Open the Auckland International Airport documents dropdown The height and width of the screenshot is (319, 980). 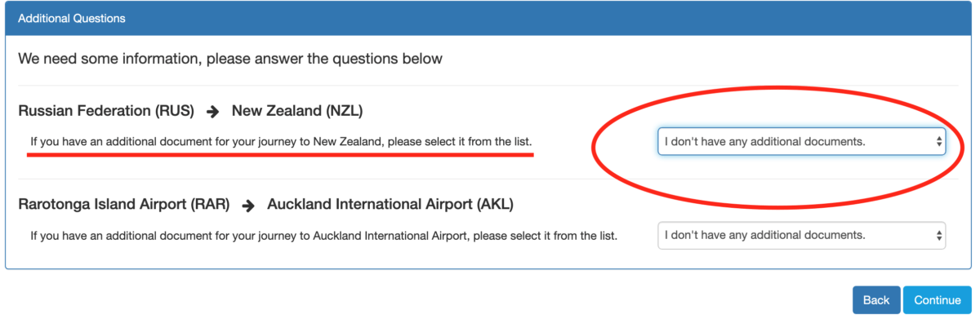(802, 235)
